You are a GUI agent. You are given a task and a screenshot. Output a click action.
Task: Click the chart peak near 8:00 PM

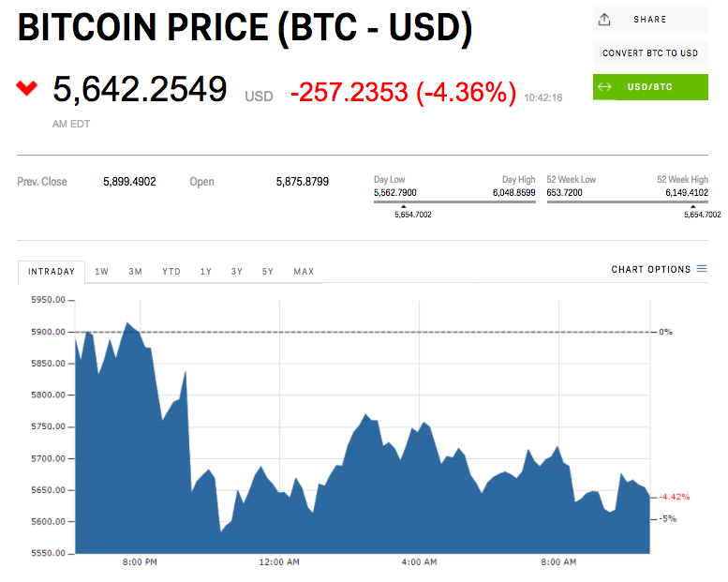[126, 324]
